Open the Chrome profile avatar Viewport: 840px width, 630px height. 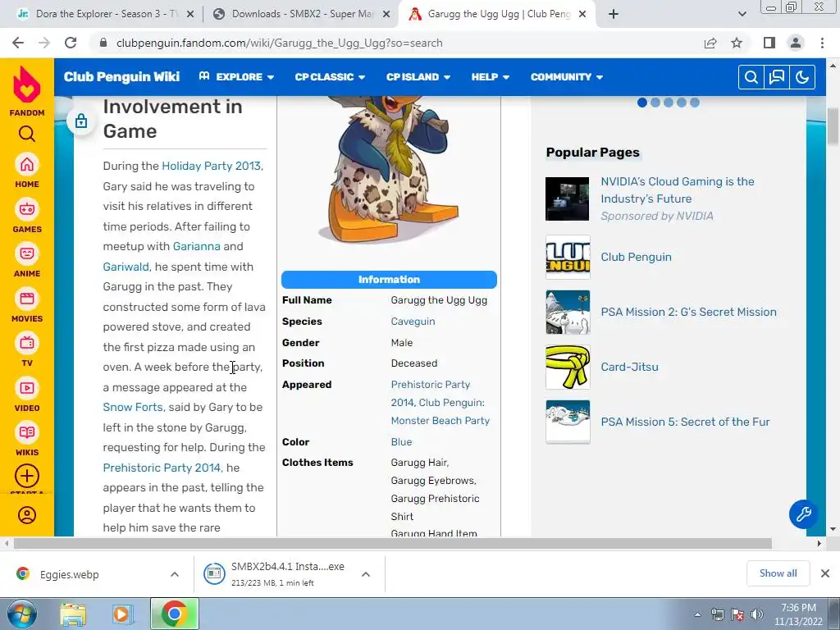click(x=796, y=43)
